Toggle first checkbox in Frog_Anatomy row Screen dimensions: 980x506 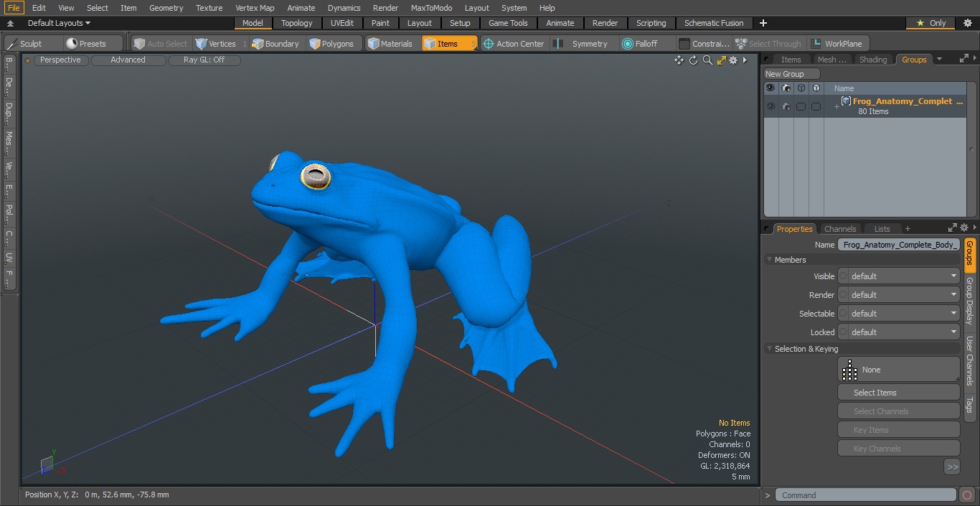[x=801, y=106]
